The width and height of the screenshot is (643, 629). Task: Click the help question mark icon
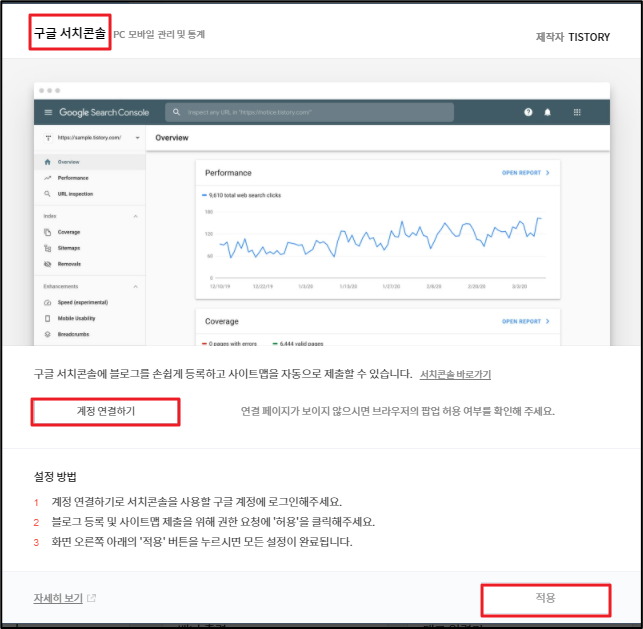528,112
